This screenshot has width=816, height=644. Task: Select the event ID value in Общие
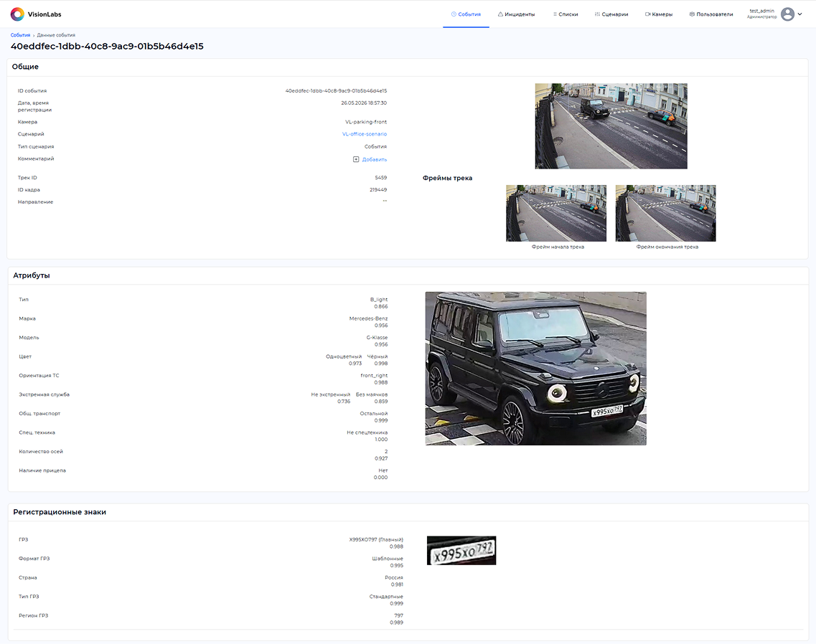click(x=336, y=90)
